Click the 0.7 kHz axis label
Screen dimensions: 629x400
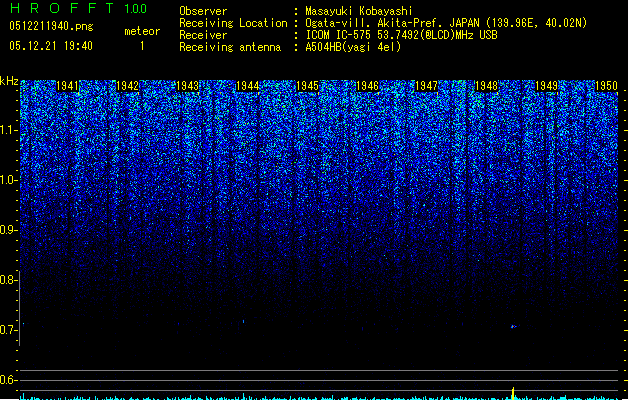coord(9,330)
